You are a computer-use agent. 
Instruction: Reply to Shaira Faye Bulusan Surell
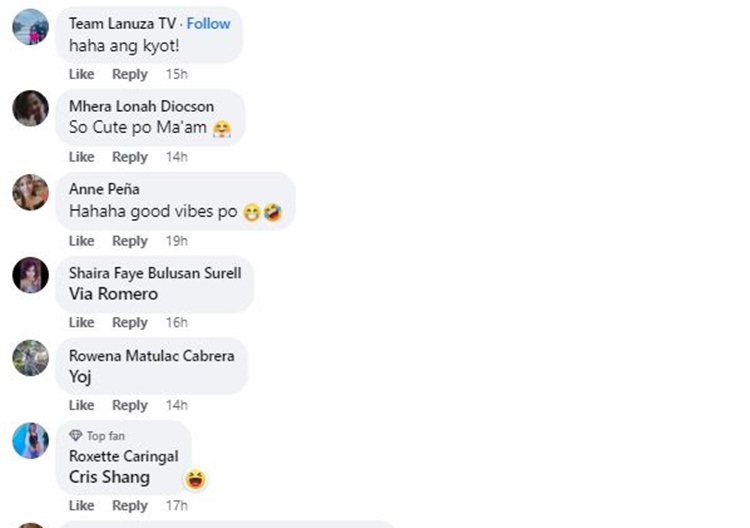129,322
